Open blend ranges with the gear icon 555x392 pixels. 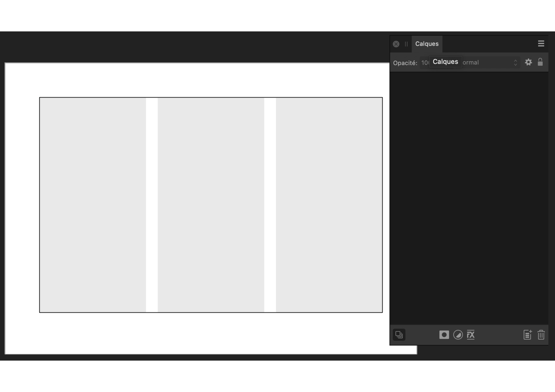tap(528, 62)
